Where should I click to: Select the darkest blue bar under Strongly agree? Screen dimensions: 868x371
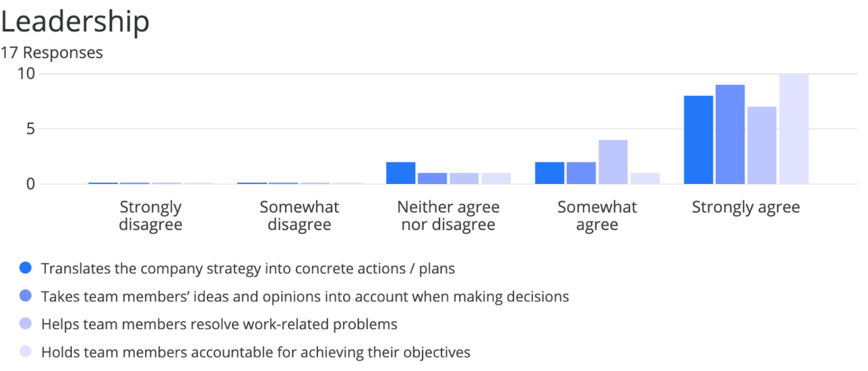pos(698,140)
